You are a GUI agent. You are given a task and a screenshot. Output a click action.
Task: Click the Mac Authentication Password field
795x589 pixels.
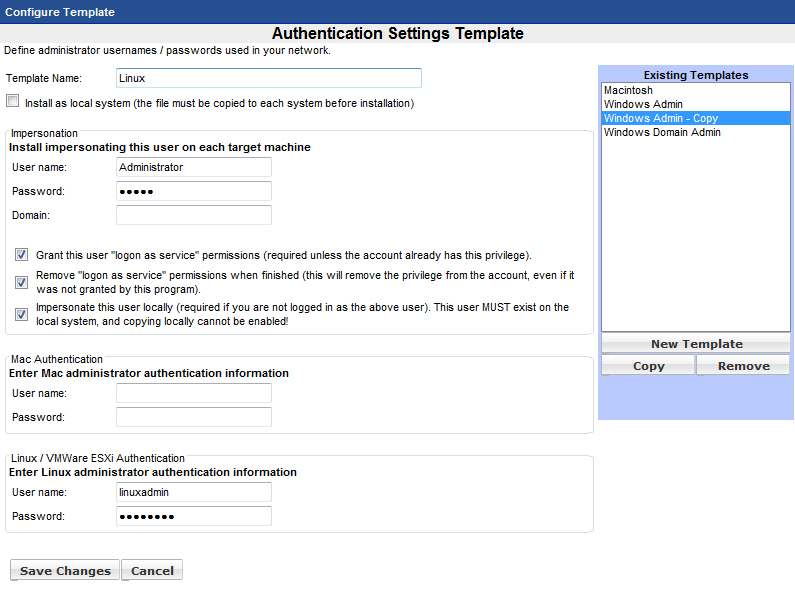[193, 417]
